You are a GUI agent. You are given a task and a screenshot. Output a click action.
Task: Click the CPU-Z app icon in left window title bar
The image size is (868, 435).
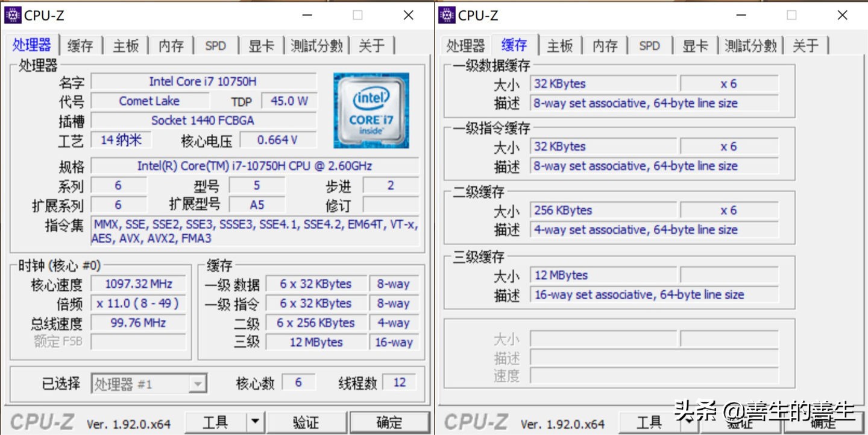13,14
